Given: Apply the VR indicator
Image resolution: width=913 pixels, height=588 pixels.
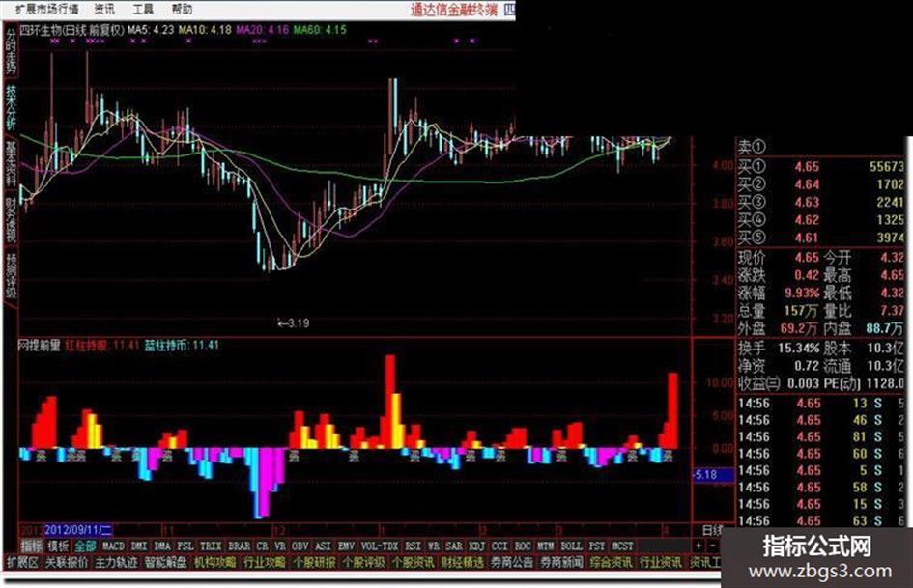Looking at the screenshot, I should (x=280, y=546).
